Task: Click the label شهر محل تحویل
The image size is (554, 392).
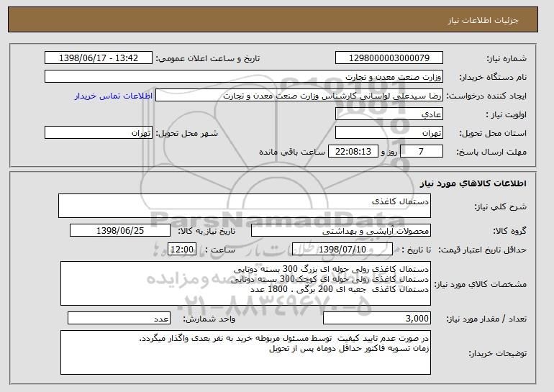Action: [187, 133]
